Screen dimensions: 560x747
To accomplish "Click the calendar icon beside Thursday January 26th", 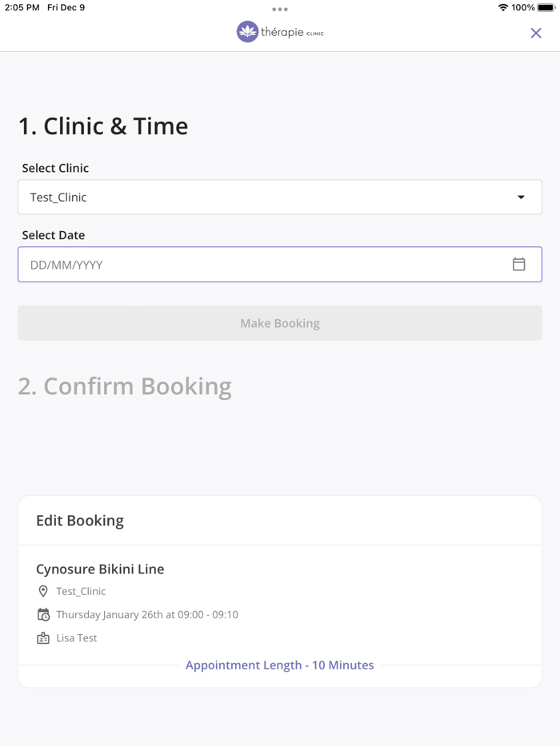I will coord(44,614).
